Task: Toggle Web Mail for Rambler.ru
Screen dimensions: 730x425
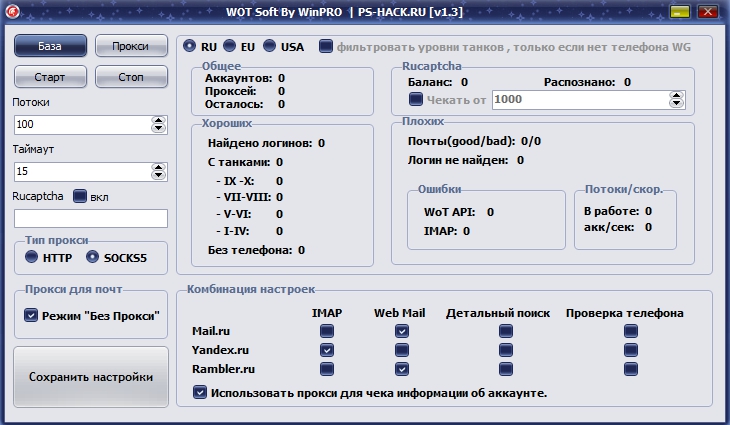Action: click(x=400, y=369)
